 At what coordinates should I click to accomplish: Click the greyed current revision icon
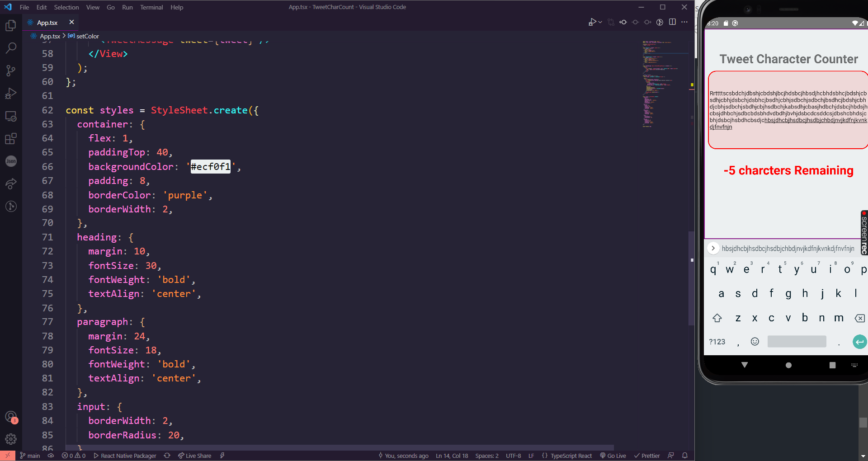635,22
